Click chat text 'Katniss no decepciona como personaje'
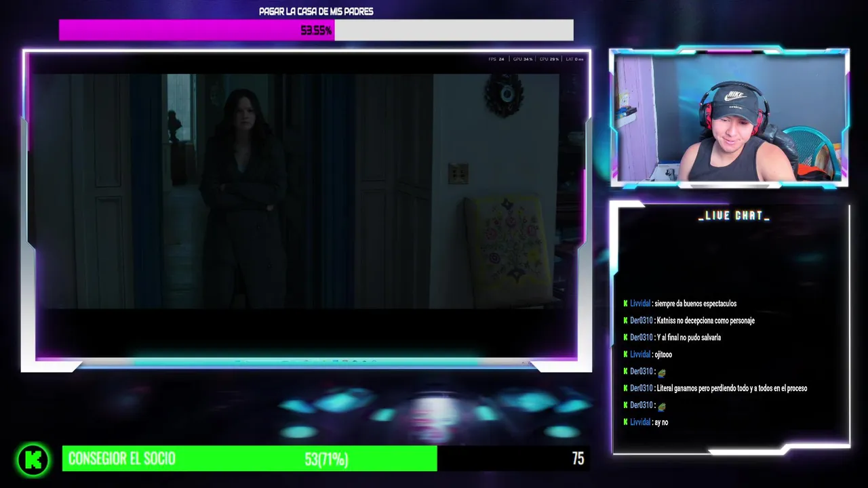 click(x=706, y=321)
